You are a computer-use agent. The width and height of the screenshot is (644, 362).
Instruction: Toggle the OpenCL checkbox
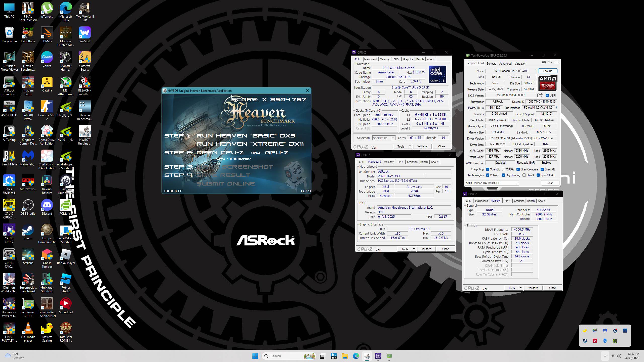pyautogui.click(x=488, y=169)
